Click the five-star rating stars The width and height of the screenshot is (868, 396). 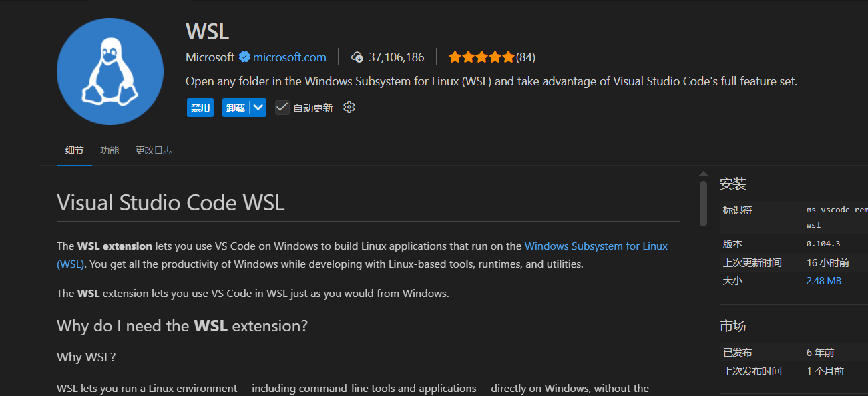click(481, 57)
